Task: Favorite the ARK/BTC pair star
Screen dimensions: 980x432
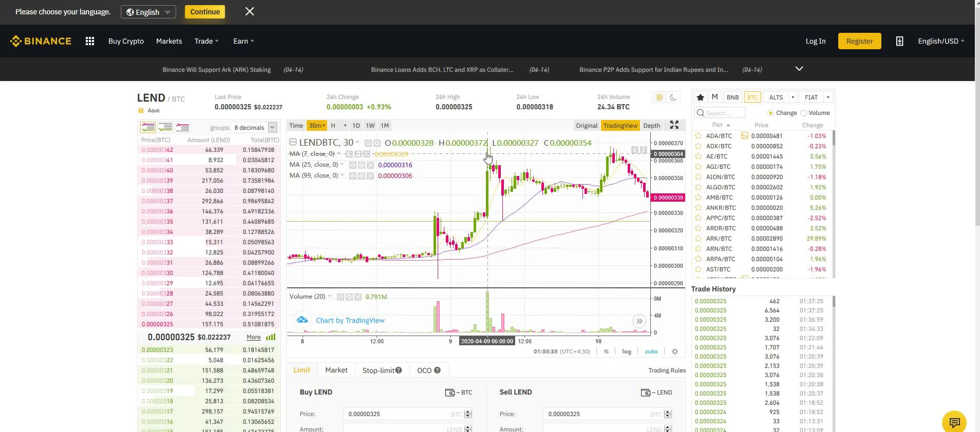Action: click(699, 239)
